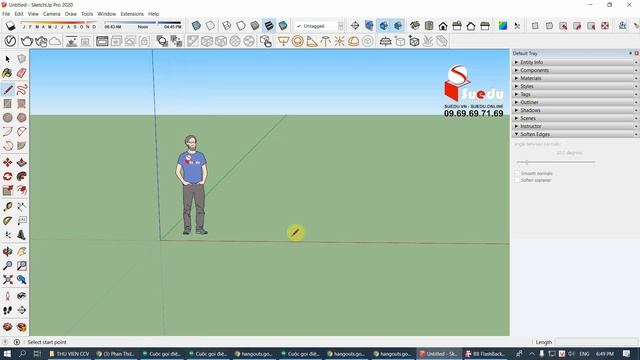
Task: Open the Edit menu
Action: tap(19, 14)
